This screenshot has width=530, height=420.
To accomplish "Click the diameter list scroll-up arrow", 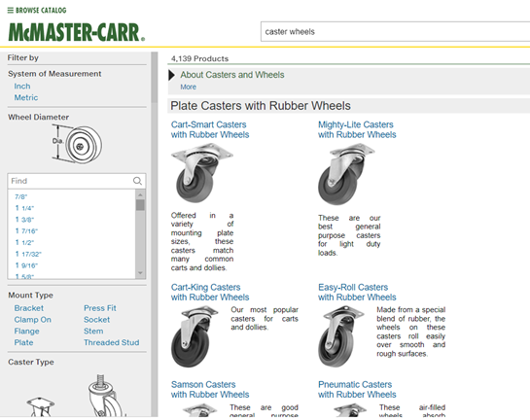I will [140, 194].
